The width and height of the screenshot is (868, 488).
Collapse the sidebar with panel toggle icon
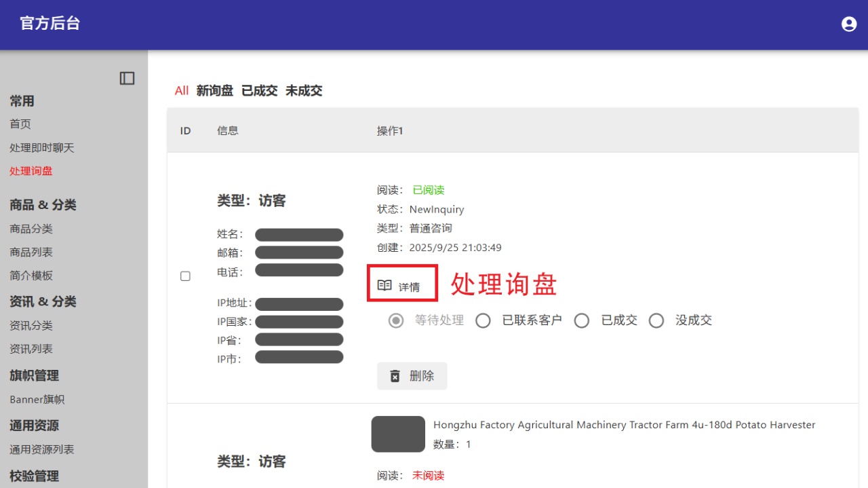pos(127,78)
